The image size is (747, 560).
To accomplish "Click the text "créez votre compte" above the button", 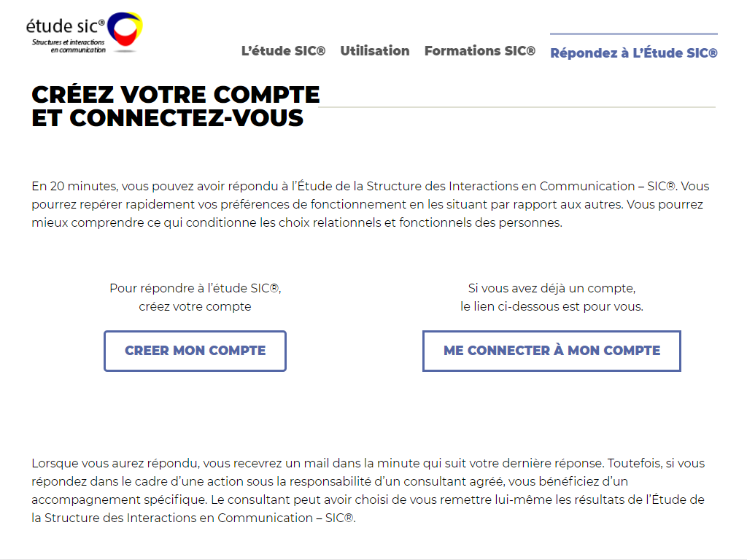I will (x=195, y=306).
